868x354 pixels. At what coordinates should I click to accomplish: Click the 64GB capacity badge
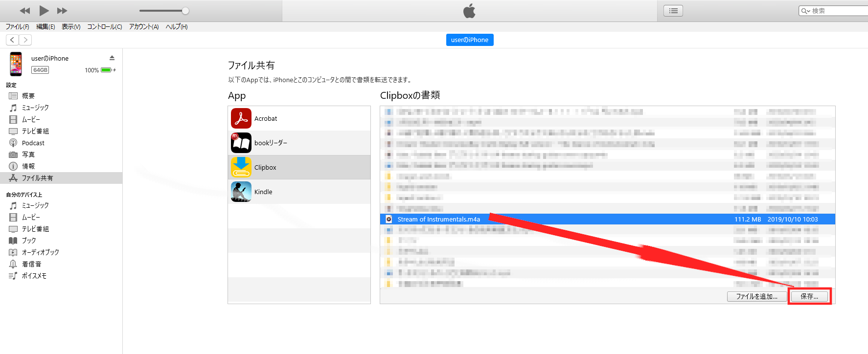click(x=40, y=70)
